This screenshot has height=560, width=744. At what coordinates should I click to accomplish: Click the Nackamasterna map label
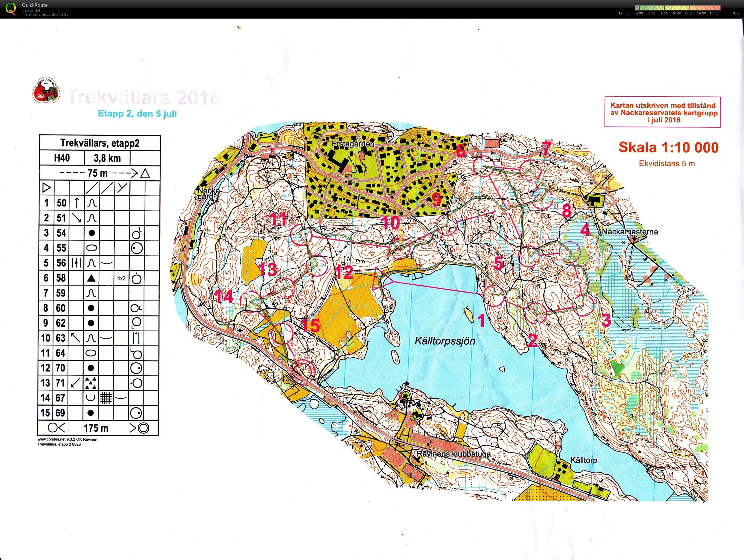point(630,232)
